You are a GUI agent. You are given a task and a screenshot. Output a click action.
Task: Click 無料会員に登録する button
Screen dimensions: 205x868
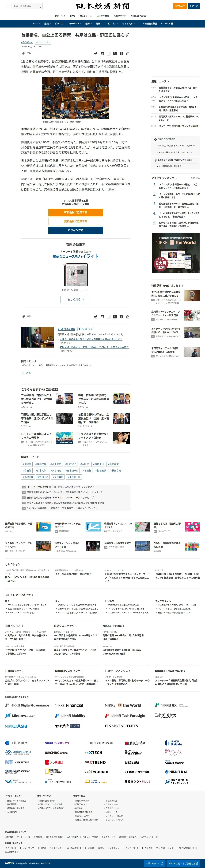[75, 221]
